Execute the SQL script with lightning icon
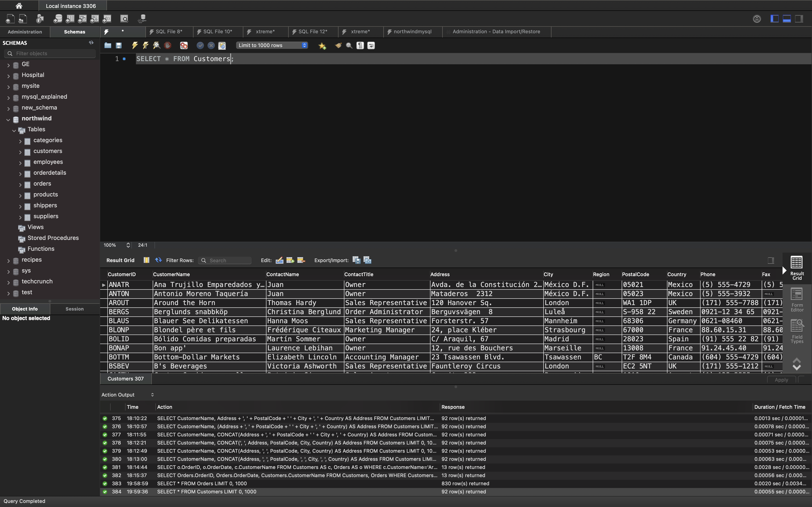 coord(135,45)
